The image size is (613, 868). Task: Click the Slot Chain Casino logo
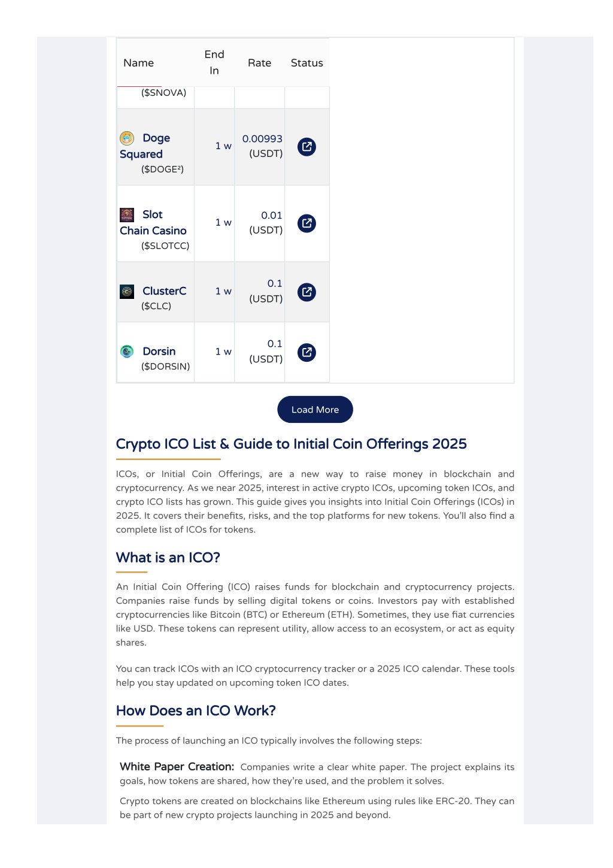pyautogui.click(x=127, y=215)
